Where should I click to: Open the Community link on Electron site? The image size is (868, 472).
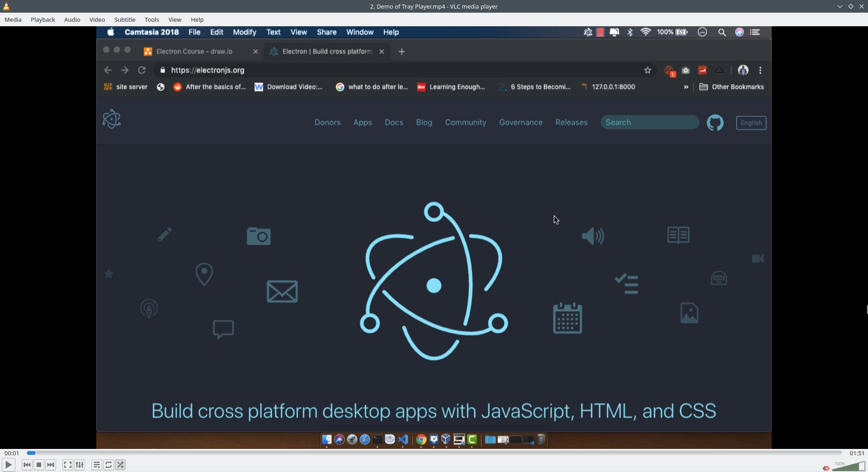466,122
